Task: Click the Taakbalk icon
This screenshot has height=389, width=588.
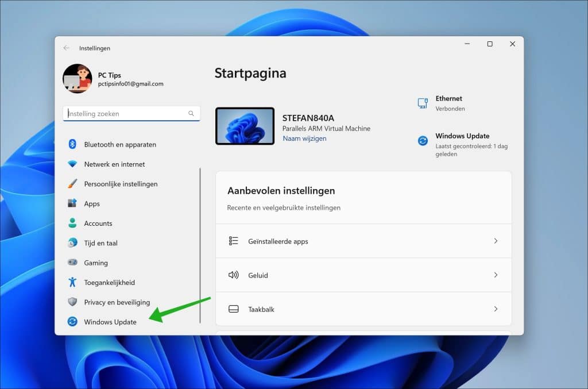Action: point(233,309)
